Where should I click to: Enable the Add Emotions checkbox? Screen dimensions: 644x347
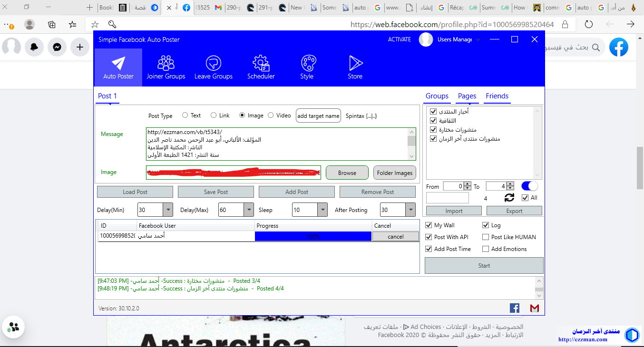[x=486, y=249]
